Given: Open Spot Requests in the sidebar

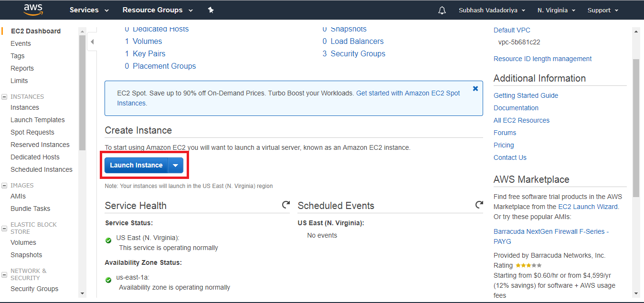Looking at the screenshot, I should coord(32,132).
